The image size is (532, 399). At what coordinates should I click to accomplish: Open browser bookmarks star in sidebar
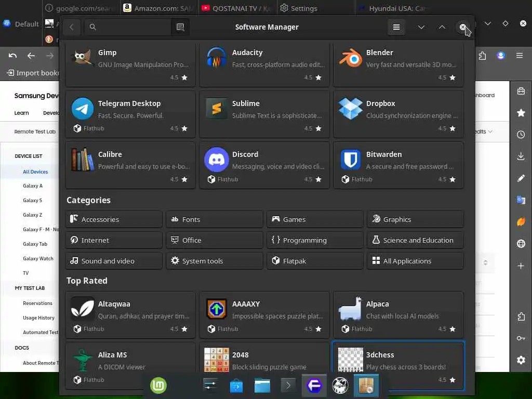point(521,113)
